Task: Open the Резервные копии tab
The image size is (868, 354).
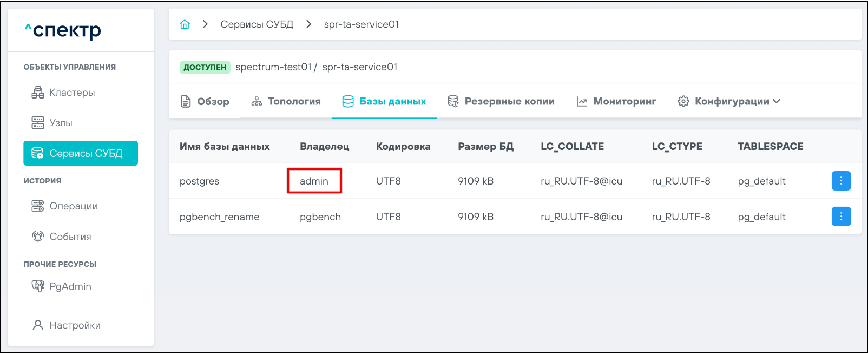Action: [501, 101]
